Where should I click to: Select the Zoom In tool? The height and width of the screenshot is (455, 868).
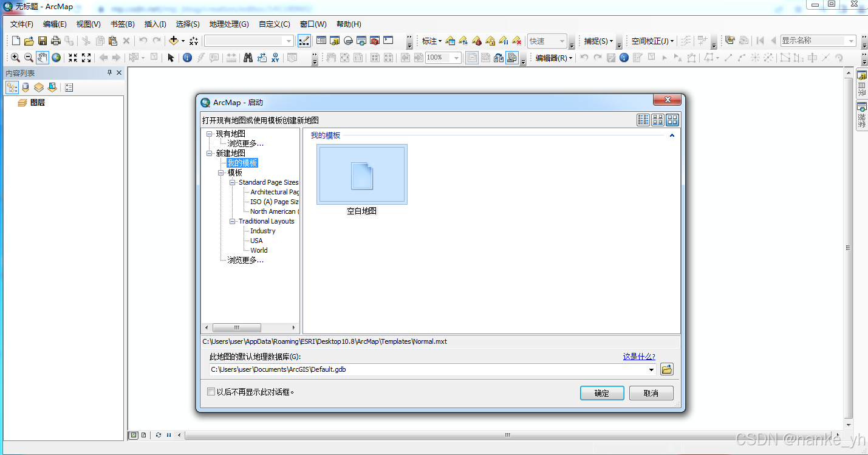click(15, 58)
